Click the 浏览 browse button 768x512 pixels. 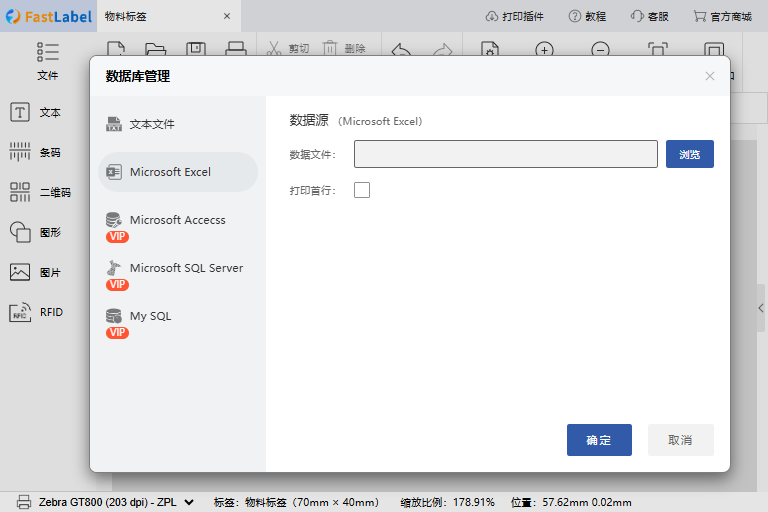(x=690, y=154)
